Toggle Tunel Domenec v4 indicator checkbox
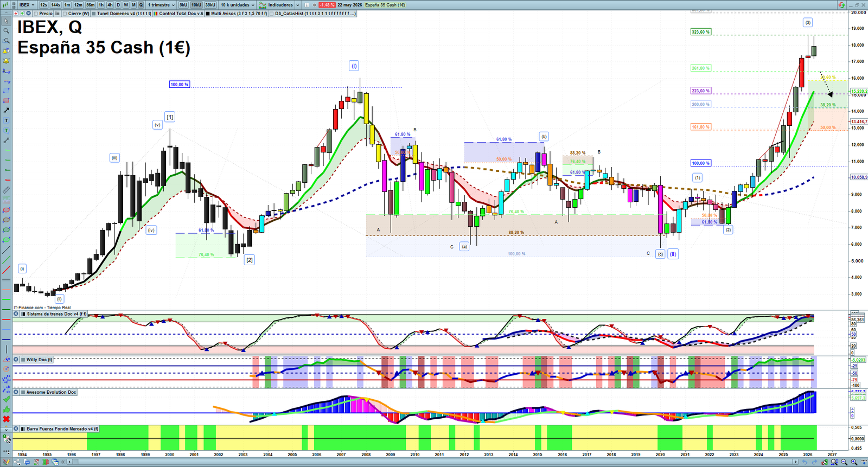The height and width of the screenshot is (467, 868). tap(93, 14)
